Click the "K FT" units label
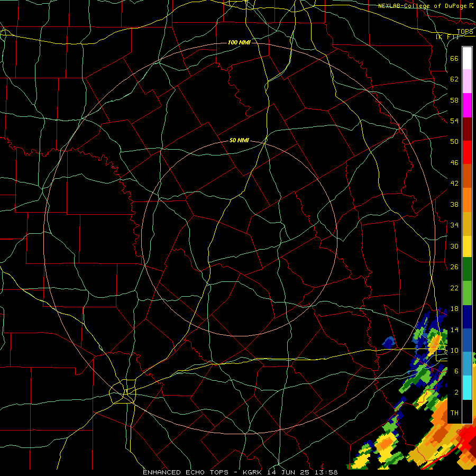This screenshot has height=476, width=476. (447, 36)
